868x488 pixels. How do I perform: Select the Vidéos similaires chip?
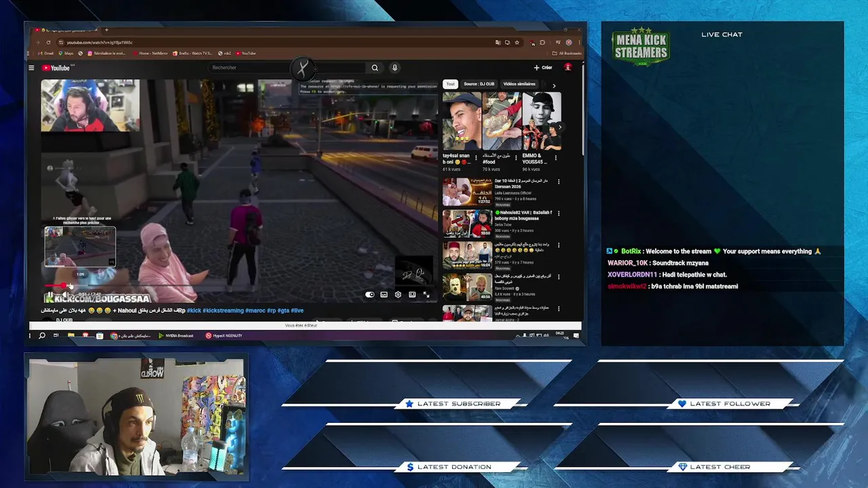click(519, 84)
